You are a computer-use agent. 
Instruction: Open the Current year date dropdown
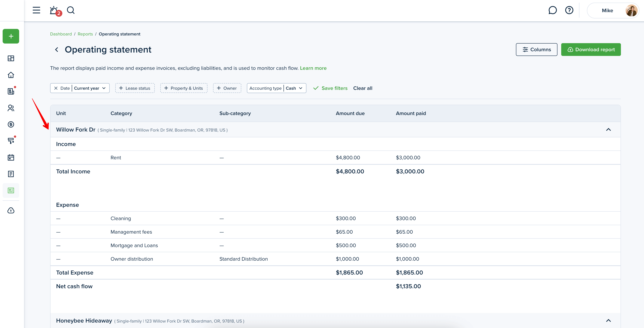pyautogui.click(x=90, y=88)
